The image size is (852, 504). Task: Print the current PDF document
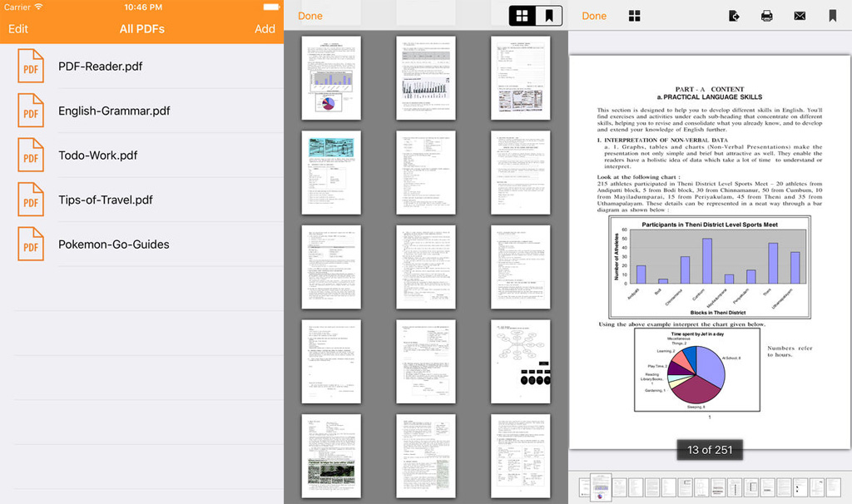(x=766, y=16)
